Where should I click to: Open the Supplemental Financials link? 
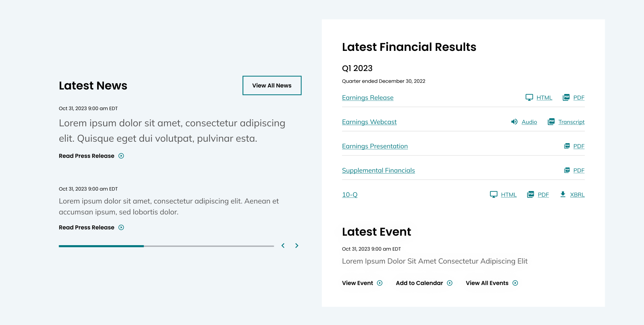[378, 170]
